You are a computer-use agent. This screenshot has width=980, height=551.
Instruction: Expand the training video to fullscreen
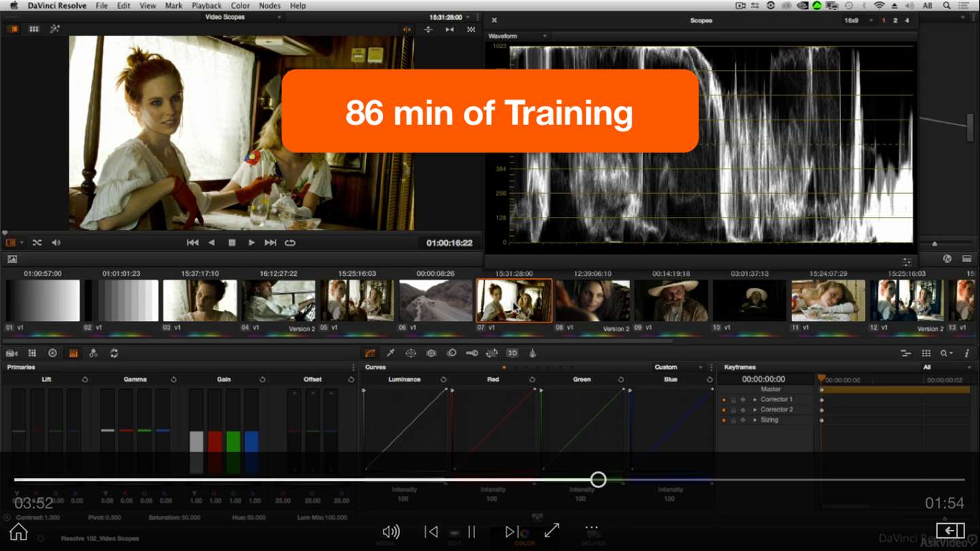(552, 531)
